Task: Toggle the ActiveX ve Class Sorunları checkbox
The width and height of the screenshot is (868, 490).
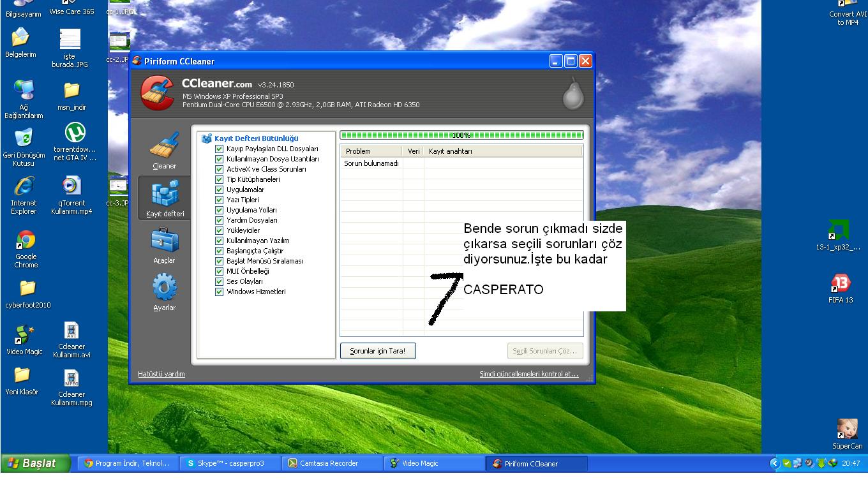Action: coord(220,169)
